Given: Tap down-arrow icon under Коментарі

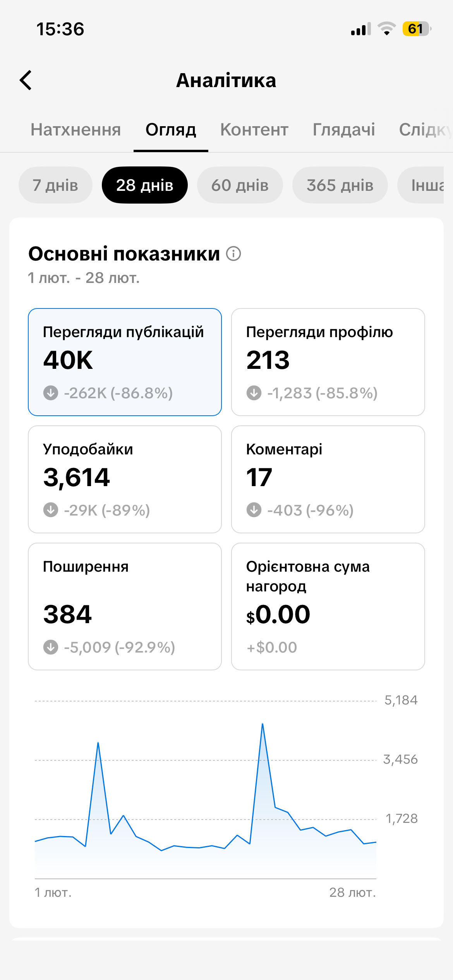Looking at the screenshot, I should point(254,510).
